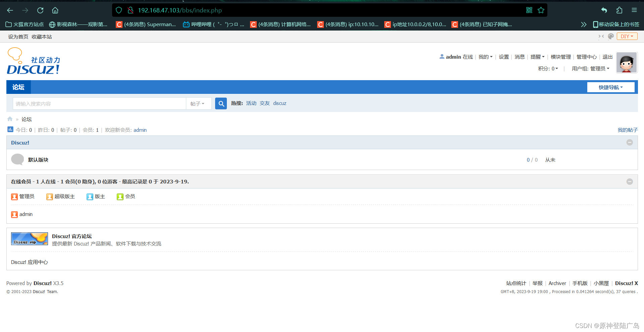Click the breadcrumb home icon
Viewport: 644px width, 332px height.
(10, 119)
